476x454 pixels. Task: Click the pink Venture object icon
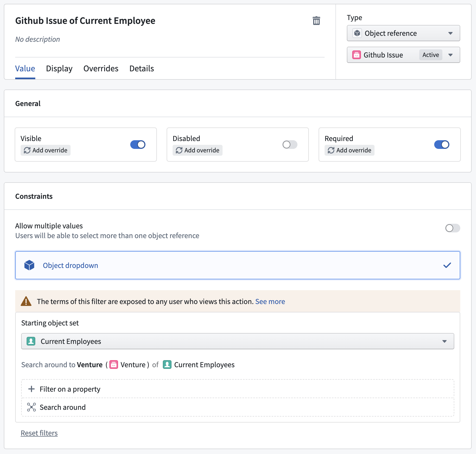click(x=114, y=365)
